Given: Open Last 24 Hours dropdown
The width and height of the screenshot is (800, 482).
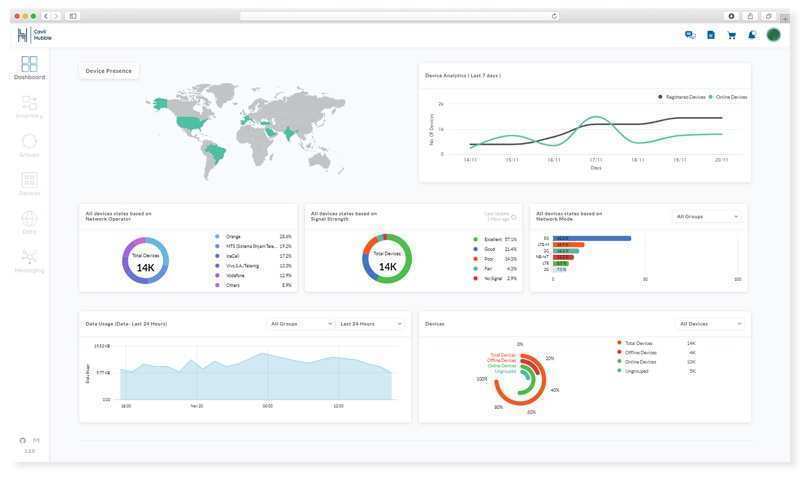Looking at the screenshot, I should pyautogui.click(x=370, y=324).
